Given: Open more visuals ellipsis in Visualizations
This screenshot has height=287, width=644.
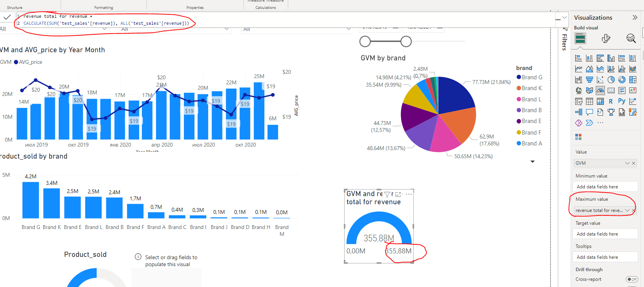Looking at the screenshot, I should (600, 123).
